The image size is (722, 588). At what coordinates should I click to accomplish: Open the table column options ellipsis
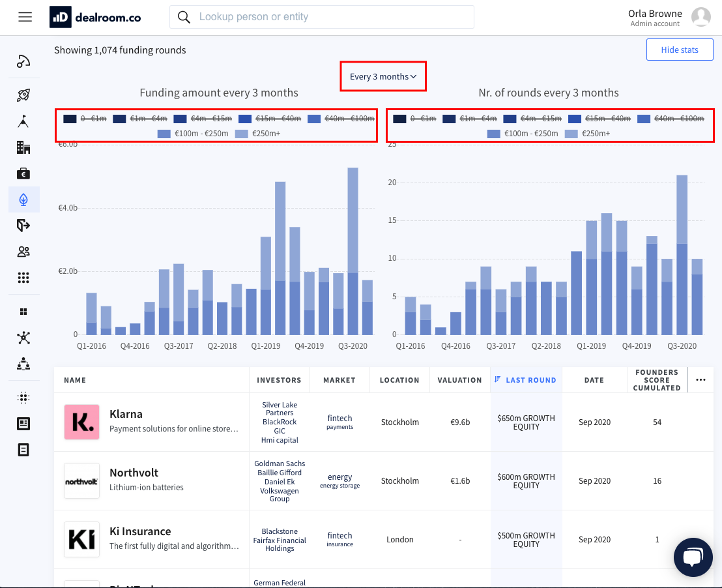(700, 380)
